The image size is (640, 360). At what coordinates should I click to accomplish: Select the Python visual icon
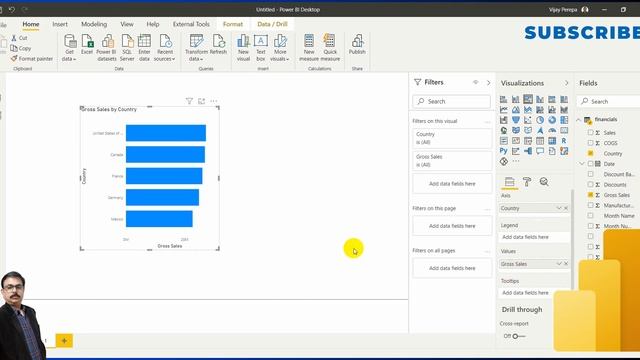coord(504,151)
